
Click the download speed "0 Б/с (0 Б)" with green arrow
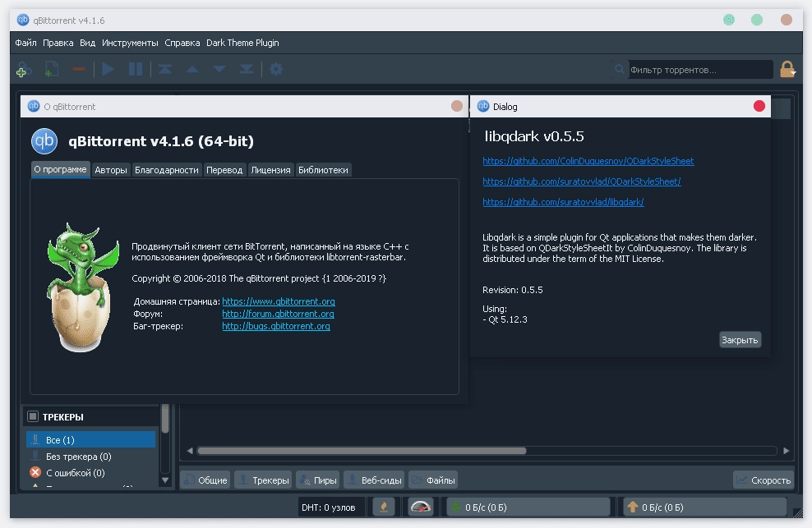pos(527,507)
